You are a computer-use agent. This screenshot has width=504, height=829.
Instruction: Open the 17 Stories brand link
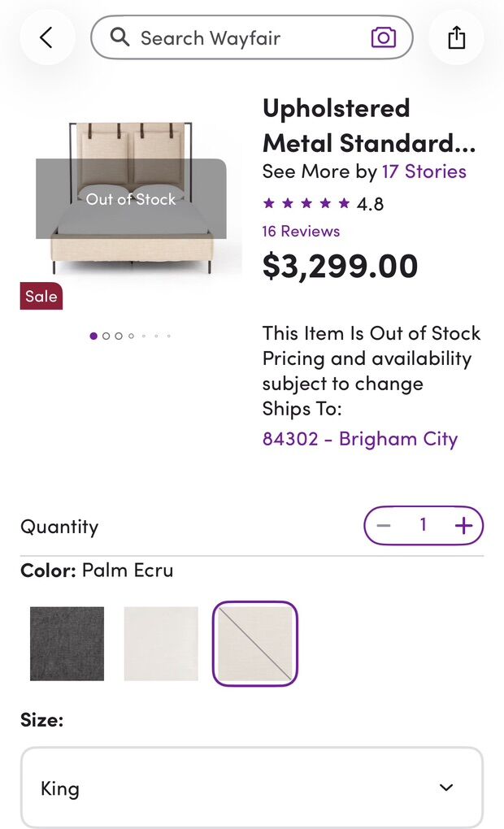[x=424, y=171]
